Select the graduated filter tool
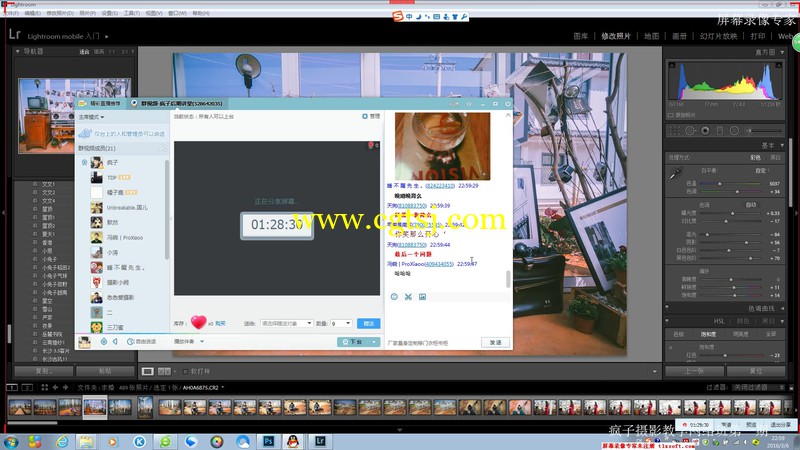The width and height of the screenshot is (800, 450). (x=719, y=131)
